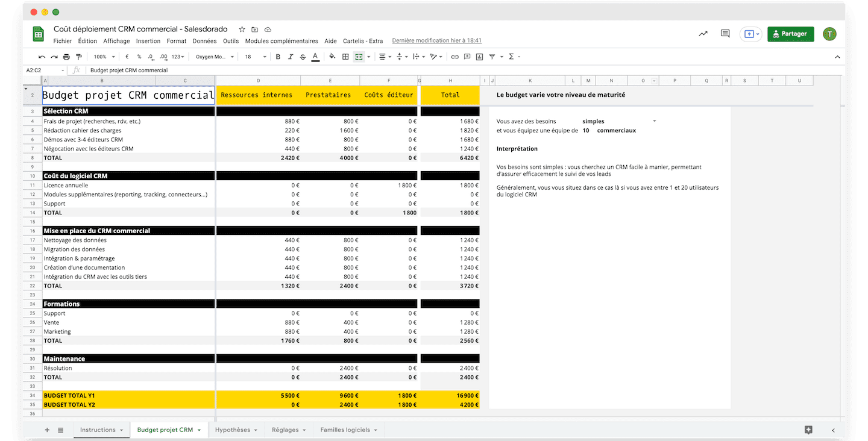Switch to the Instructions sheet tab

click(x=101, y=430)
